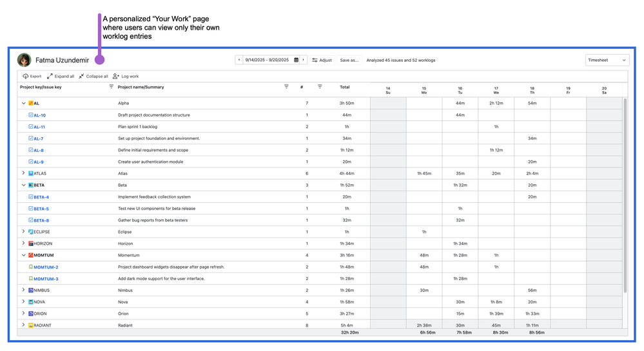This screenshot has width=644, height=351.
Task: Open issue MOMTUM-3 link
Action: point(46,279)
